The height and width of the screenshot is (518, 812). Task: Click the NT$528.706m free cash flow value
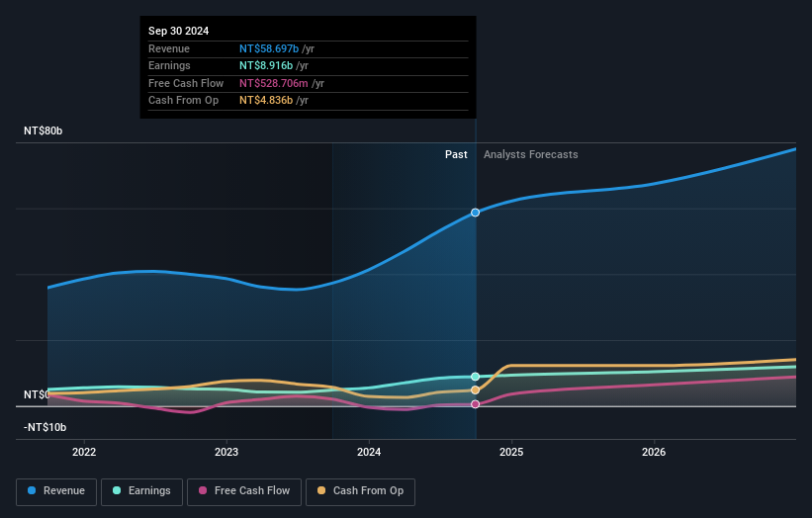tap(273, 83)
